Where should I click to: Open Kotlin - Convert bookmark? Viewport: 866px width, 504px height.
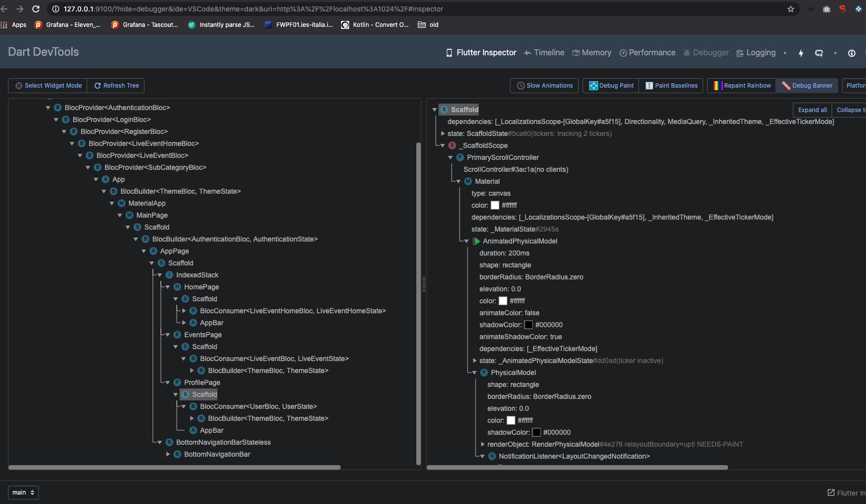coord(375,25)
